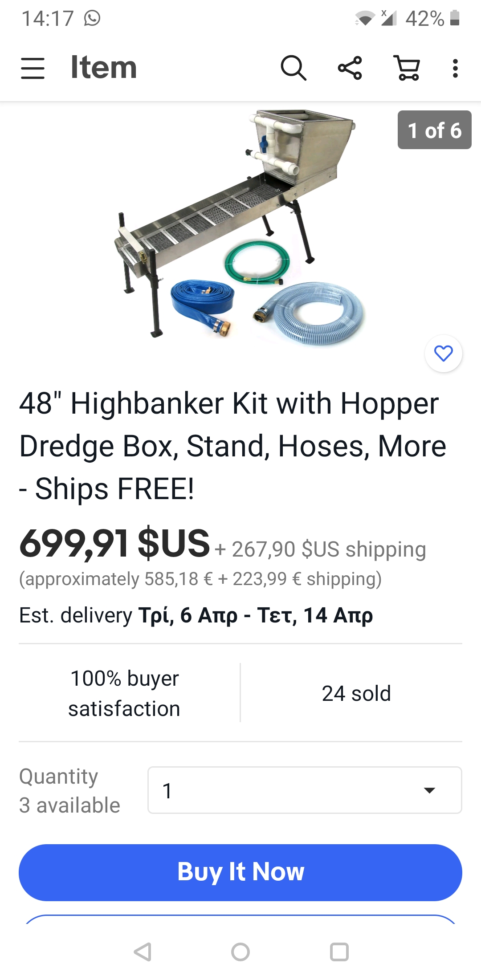The height and width of the screenshot is (980, 481).
Task: Tap the Android back navigation button
Action: (143, 952)
